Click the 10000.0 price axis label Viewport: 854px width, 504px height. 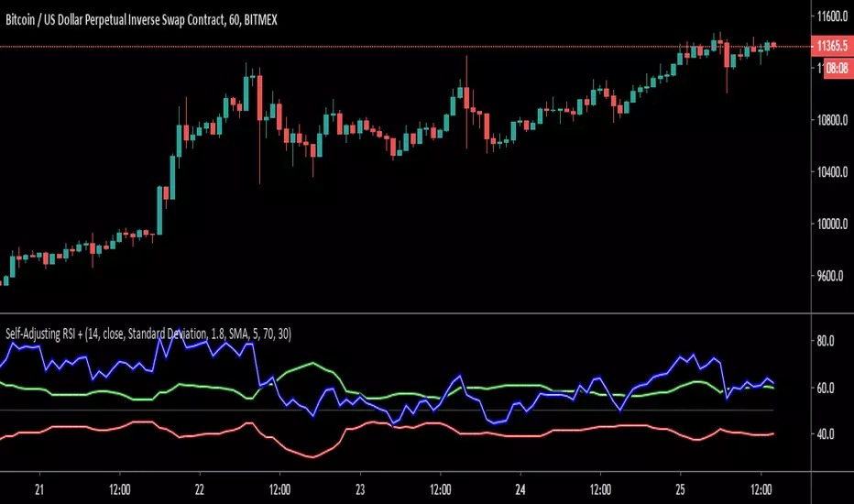tap(832, 224)
